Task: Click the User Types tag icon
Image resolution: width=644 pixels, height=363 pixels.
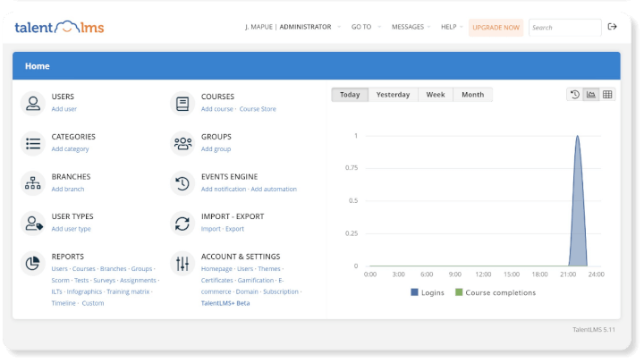Action: click(x=33, y=223)
